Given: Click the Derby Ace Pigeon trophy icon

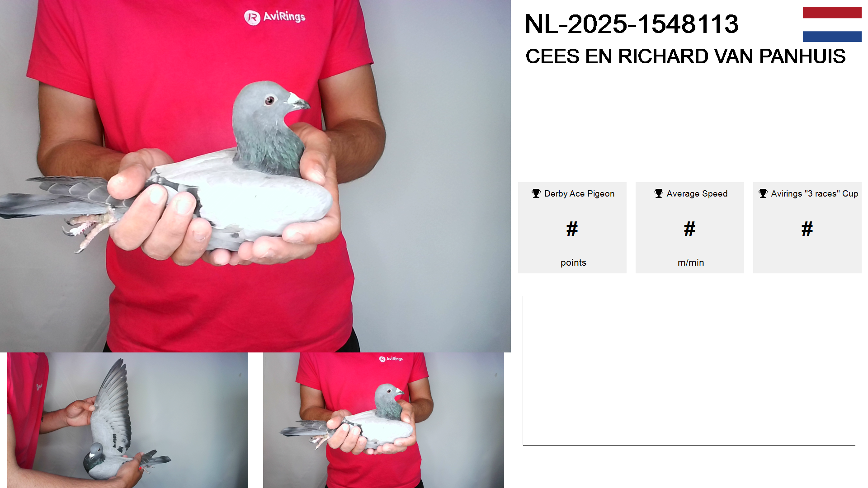Looking at the screenshot, I should (536, 193).
